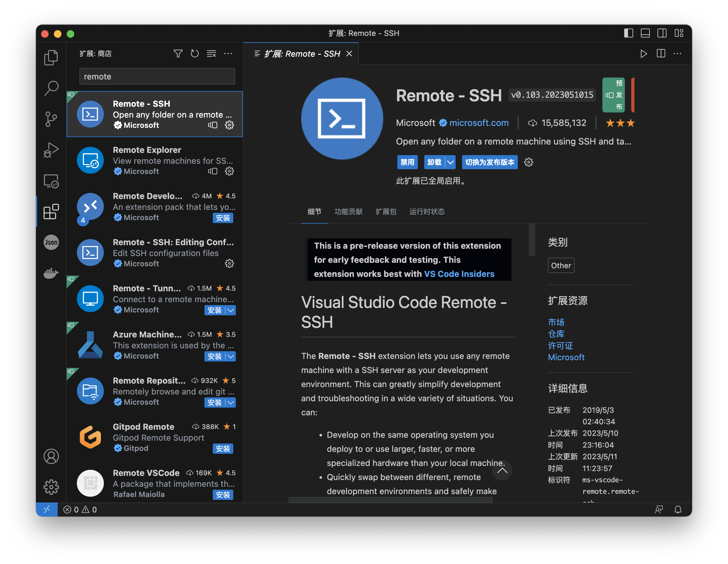Open manage gear beside switch-to-release button

click(529, 162)
